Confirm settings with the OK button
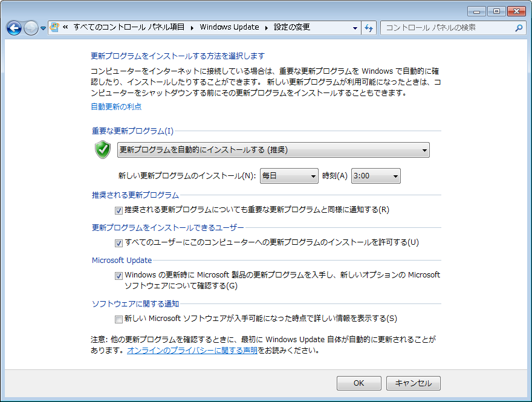This screenshot has width=532, height=402. click(359, 383)
